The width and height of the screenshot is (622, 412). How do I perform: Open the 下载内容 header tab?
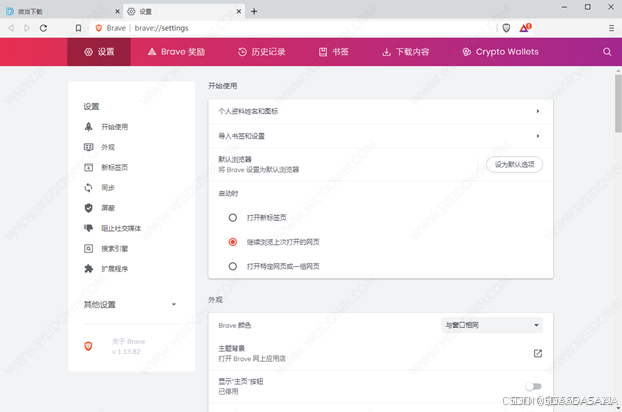click(x=405, y=52)
